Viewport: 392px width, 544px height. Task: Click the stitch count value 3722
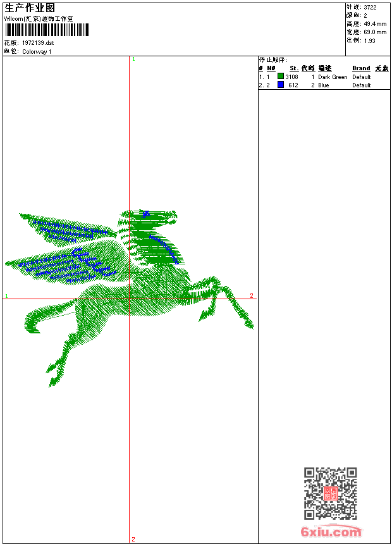click(x=370, y=8)
